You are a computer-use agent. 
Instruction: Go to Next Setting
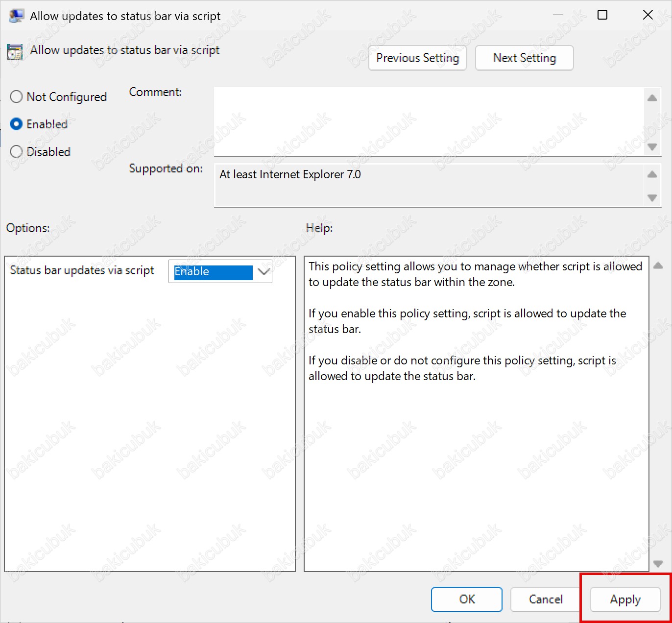pos(525,58)
